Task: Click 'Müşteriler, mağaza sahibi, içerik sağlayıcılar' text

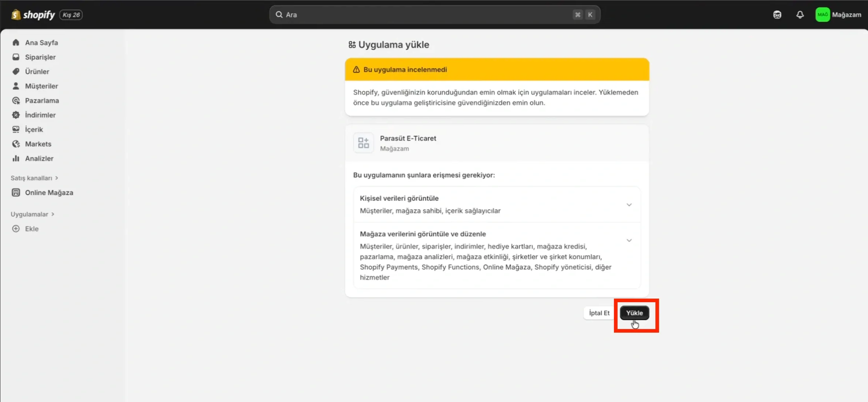Action: click(430, 211)
